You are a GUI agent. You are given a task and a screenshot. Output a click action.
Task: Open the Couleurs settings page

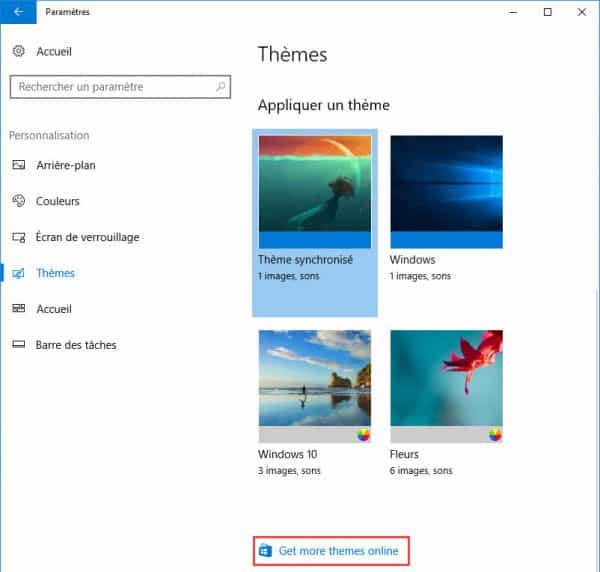click(x=57, y=201)
